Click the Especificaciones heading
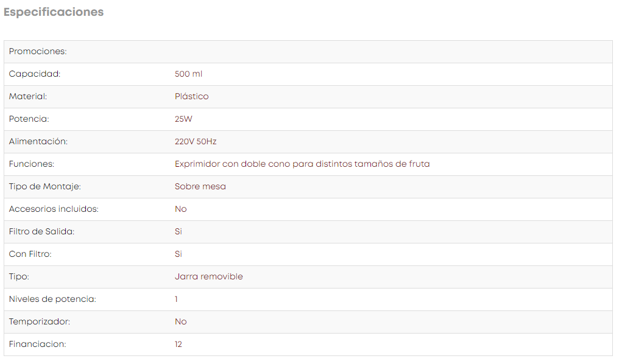Screen dimensions: 619x364 [54, 12]
